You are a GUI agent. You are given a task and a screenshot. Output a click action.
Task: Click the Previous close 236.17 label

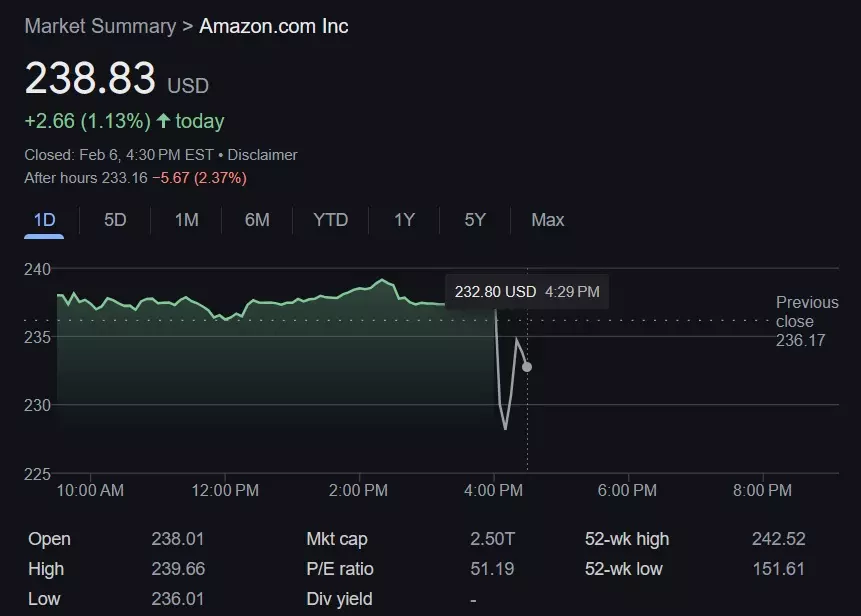point(807,321)
